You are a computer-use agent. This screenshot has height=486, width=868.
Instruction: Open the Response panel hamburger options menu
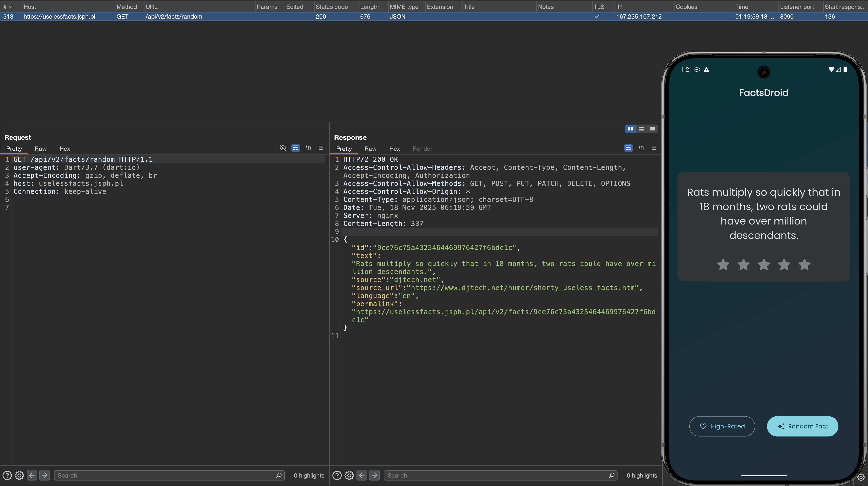pyautogui.click(x=654, y=148)
